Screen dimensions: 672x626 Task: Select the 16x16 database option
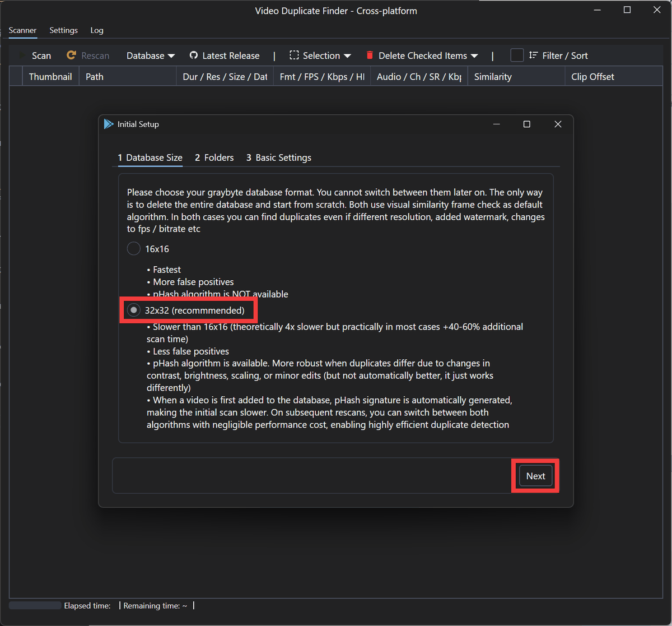(134, 249)
